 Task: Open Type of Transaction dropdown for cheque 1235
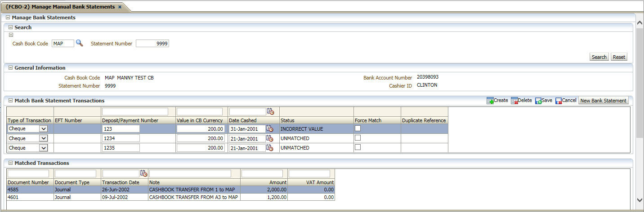coord(43,148)
